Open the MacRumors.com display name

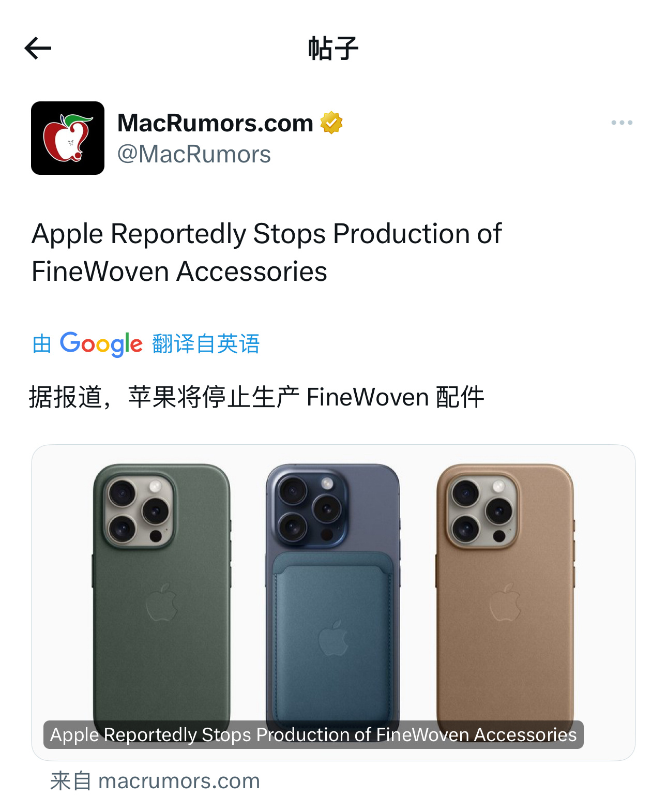point(215,123)
